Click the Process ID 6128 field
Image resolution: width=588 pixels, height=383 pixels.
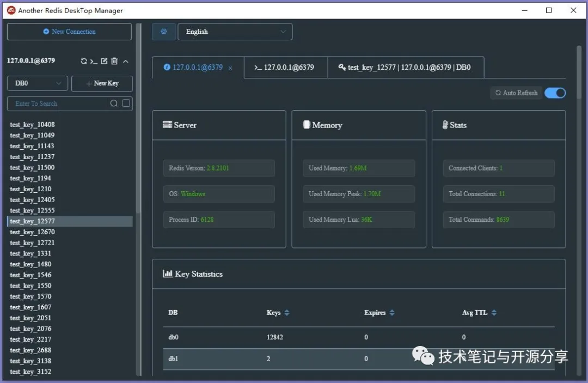(219, 220)
